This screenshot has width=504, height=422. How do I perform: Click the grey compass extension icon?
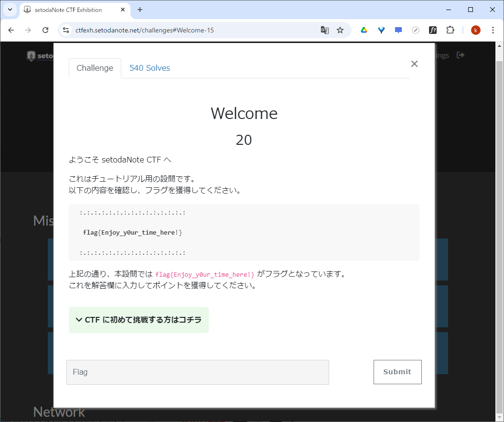(x=416, y=30)
